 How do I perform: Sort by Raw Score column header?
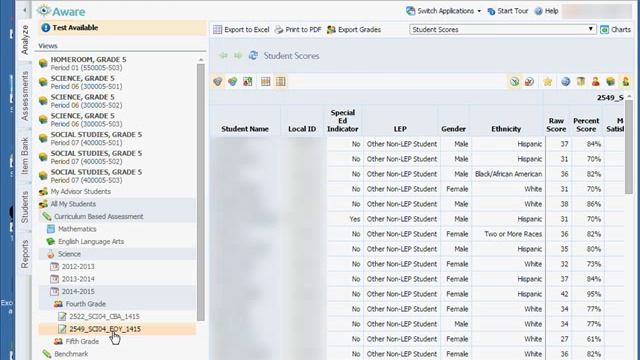tap(556, 125)
